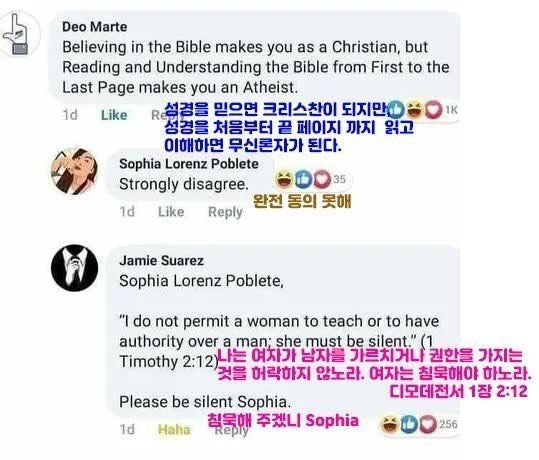
Task: Open the 256 reactions count on Jamie's comment
Action: click(x=448, y=424)
